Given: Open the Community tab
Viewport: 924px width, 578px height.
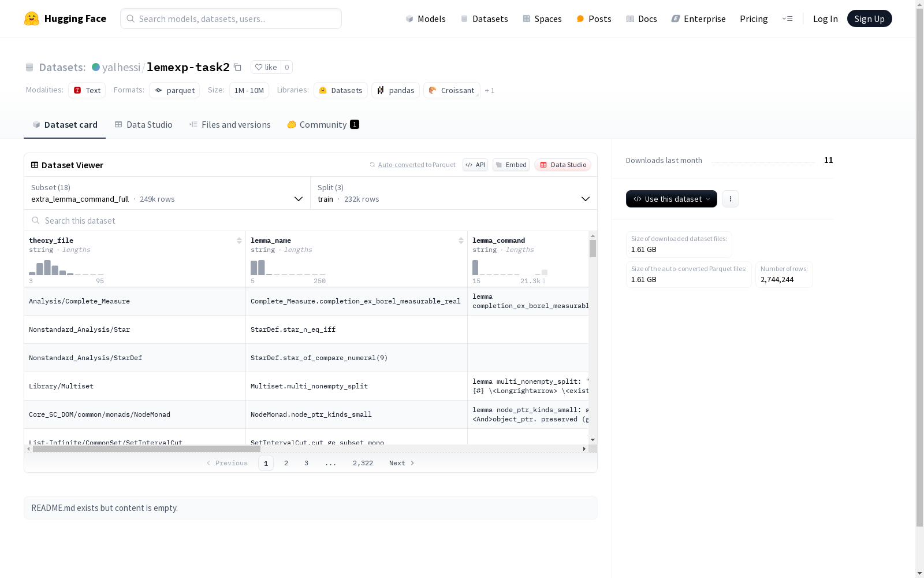Looking at the screenshot, I should coord(323,125).
